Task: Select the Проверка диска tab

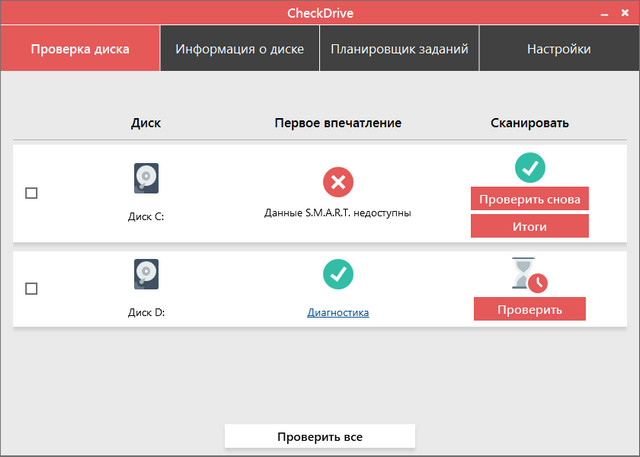Action: 80,49
